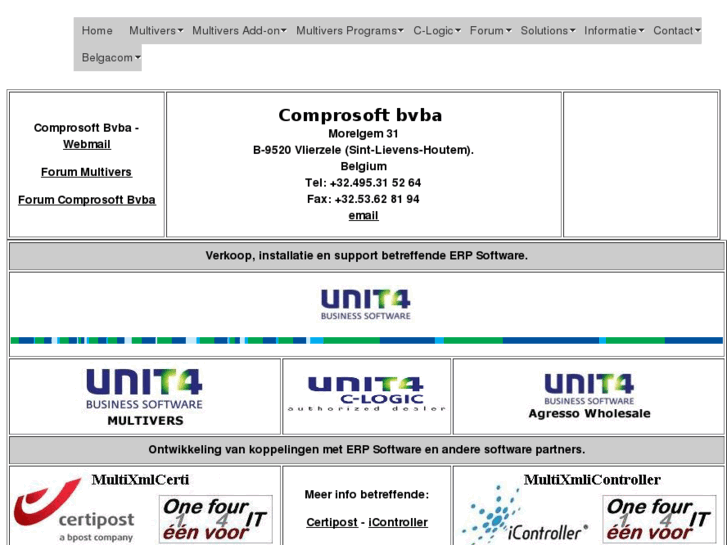
Task: Click the Certipost bpost company logo
Action: pyautogui.click(x=74, y=510)
